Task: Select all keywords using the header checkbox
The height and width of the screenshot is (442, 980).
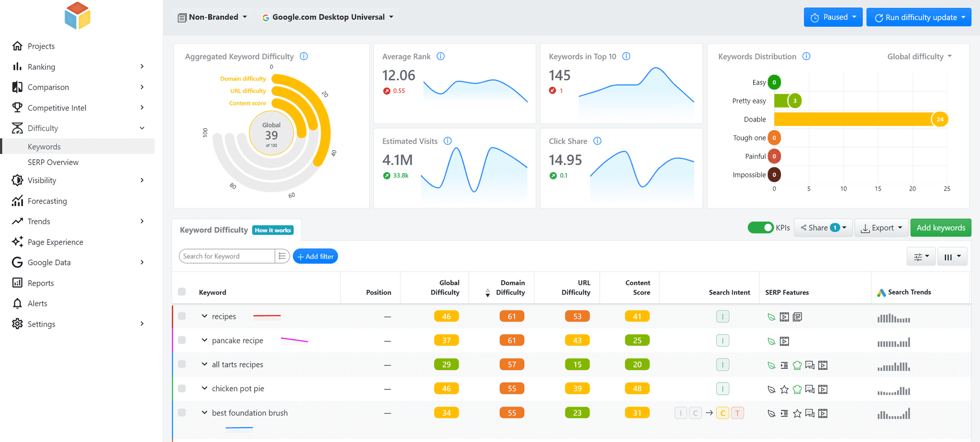Action: (x=182, y=292)
